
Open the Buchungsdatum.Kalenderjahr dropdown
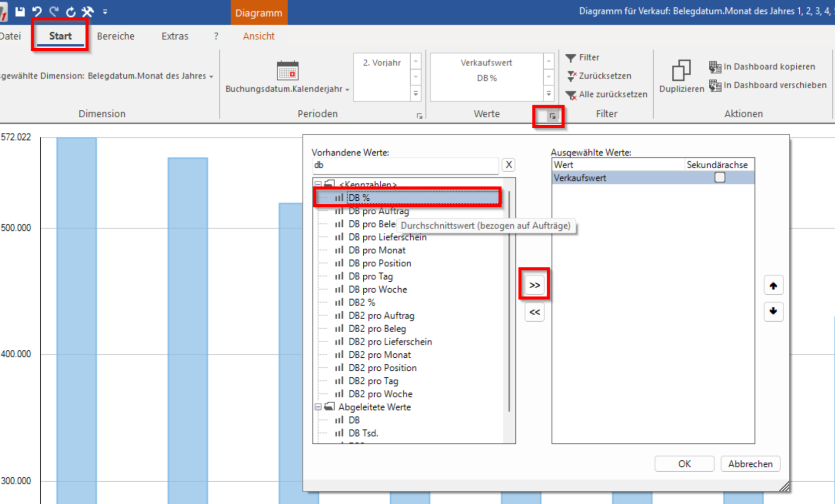[x=347, y=89]
